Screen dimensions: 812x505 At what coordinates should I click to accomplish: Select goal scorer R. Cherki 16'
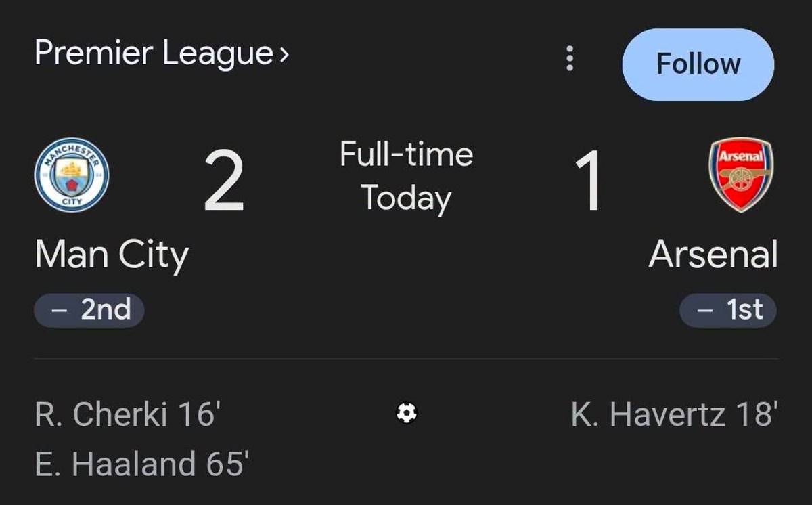(x=128, y=414)
